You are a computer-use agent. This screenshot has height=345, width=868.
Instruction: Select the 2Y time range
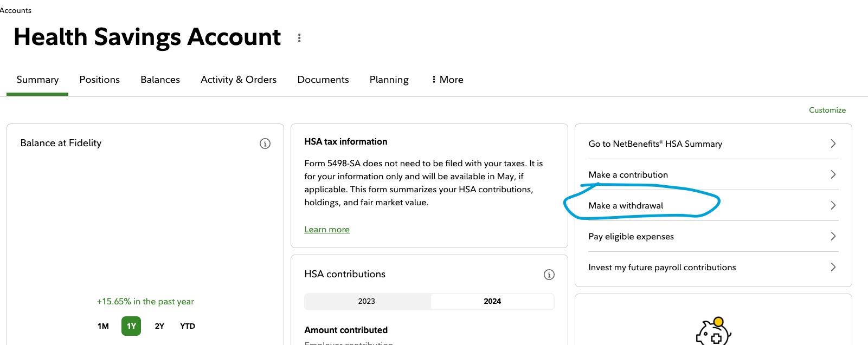coord(159,326)
